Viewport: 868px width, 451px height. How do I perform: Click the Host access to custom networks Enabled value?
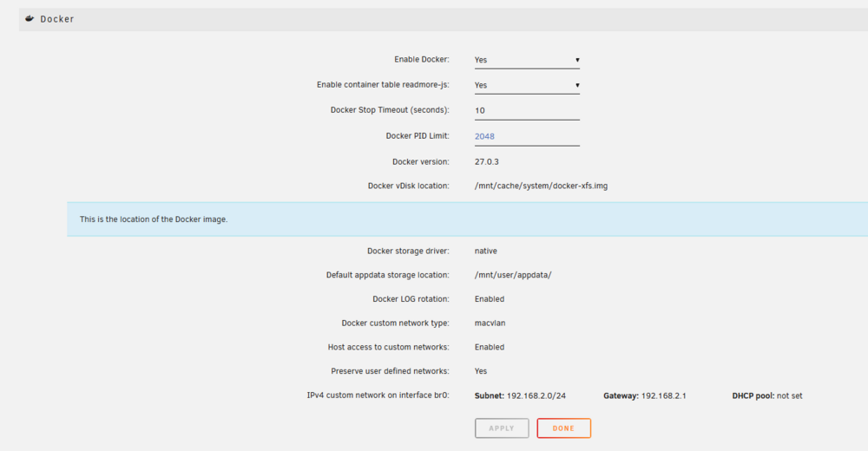pos(490,347)
